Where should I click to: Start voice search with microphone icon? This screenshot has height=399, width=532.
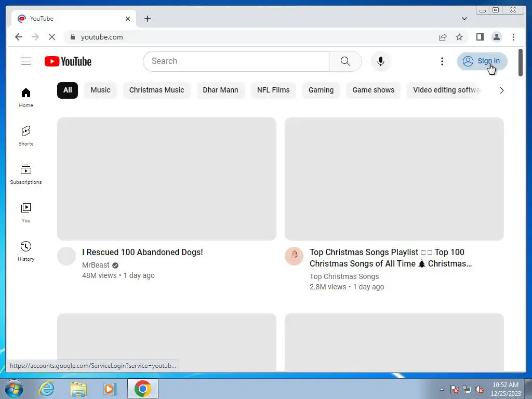[x=381, y=61]
